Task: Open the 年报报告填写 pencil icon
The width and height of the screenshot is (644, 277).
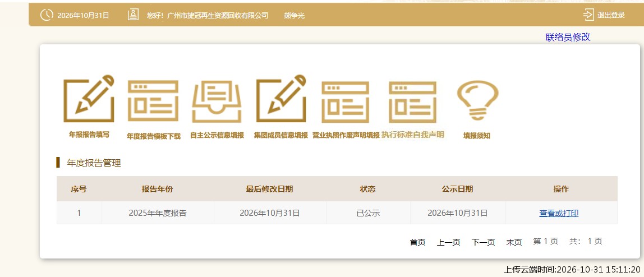Action: pyautogui.click(x=89, y=99)
